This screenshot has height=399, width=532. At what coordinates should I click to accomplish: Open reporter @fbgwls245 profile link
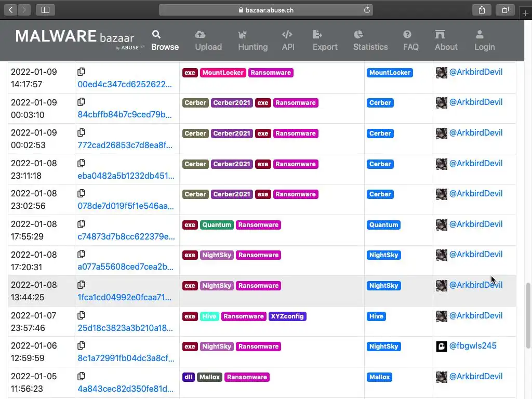tap(473, 345)
